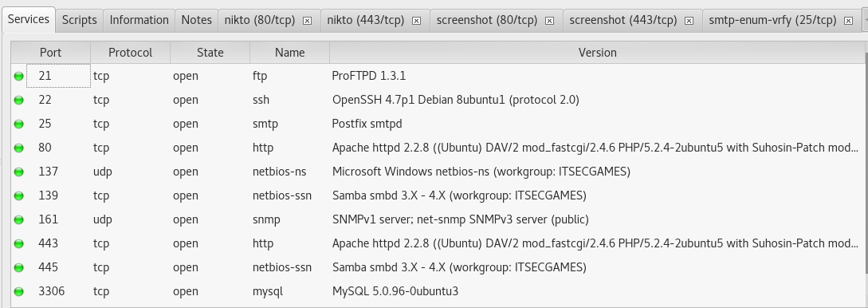Sort by the Version column header
The height and width of the screenshot is (308, 868).
click(597, 53)
